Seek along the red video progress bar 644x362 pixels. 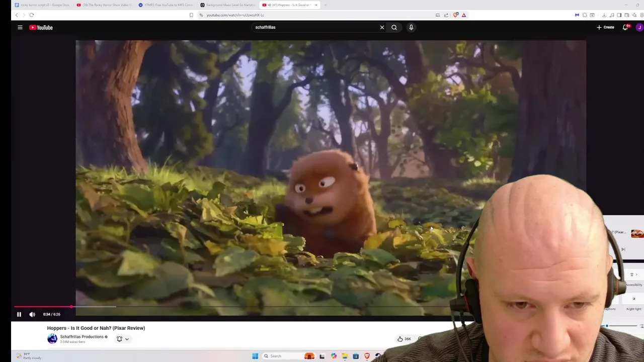pos(231,306)
